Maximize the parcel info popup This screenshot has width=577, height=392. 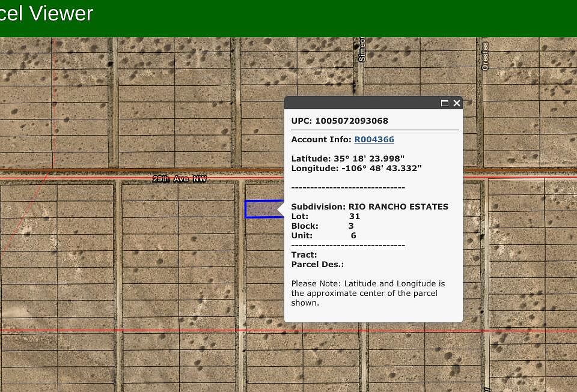click(445, 103)
